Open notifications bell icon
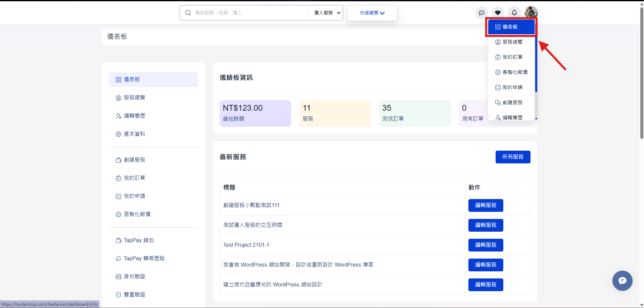 tap(514, 13)
